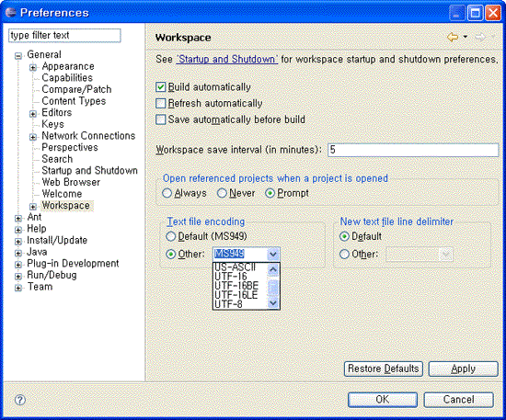Expand the Workspace tree node

point(33,207)
